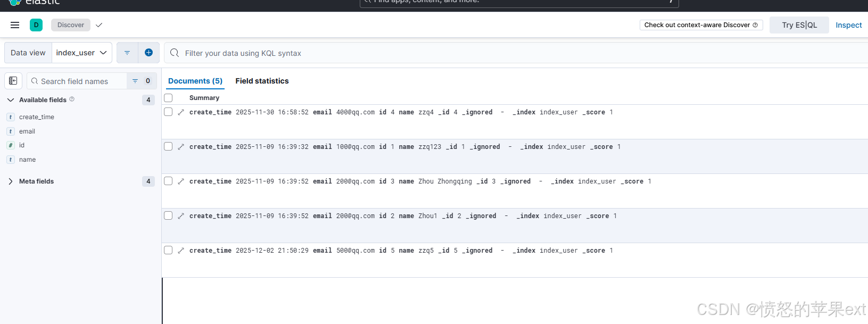Click the timestamp 2025-11-30 16:58:52
This screenshot has width=868, height=324.
pyautogui.click(x=272, y=112)
